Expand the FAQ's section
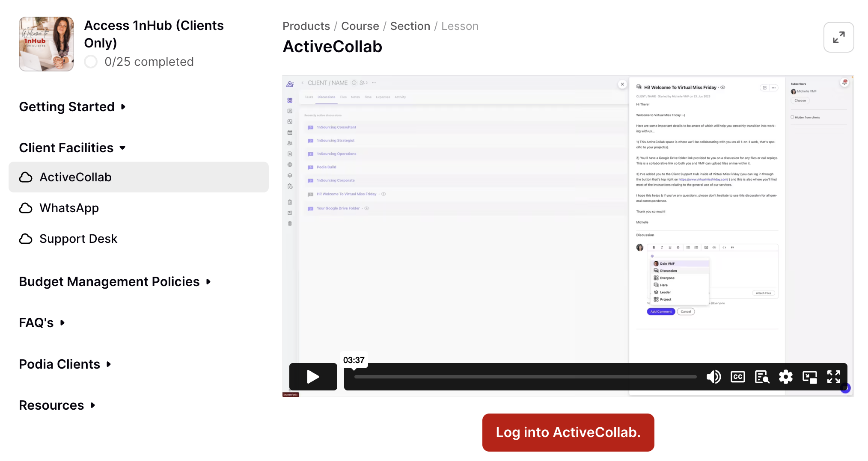Screen dimensions: 868x461 (42, 322)
